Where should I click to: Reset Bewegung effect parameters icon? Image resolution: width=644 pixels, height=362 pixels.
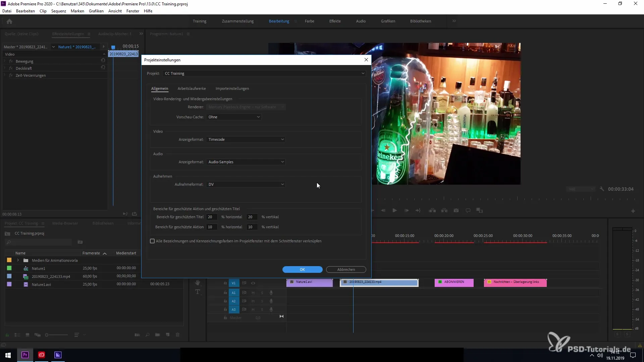[103, 60]
